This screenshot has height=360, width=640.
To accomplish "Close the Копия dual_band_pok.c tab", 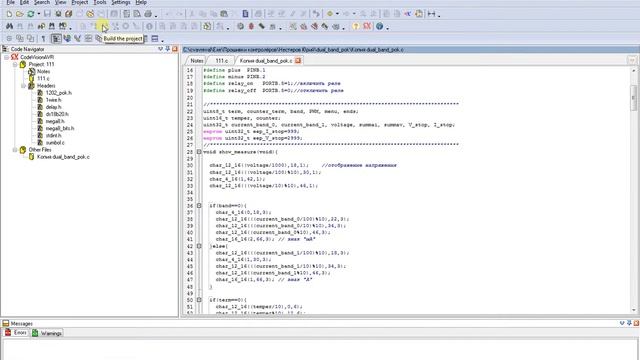I will click(x=298, y=60).
